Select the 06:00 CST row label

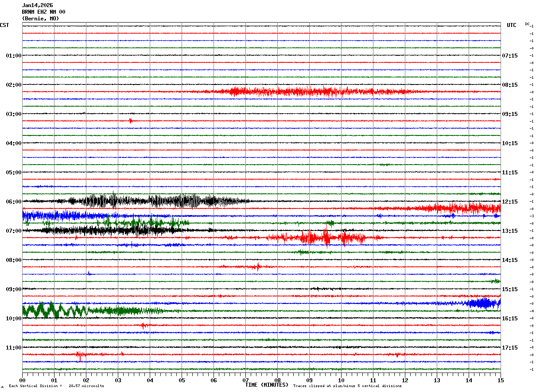point(14,202)
